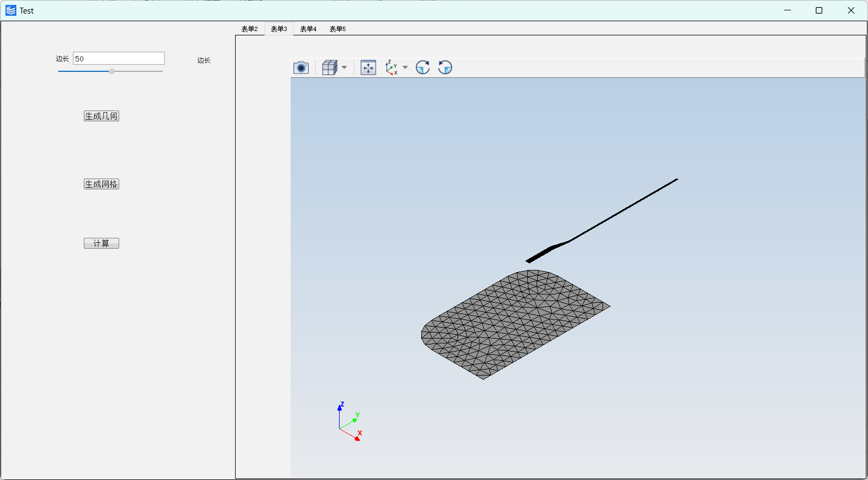This screenshot has width=868, height=480.
Task: Click the XYZ axis orientation icon
Action: (x=391, y=67)
